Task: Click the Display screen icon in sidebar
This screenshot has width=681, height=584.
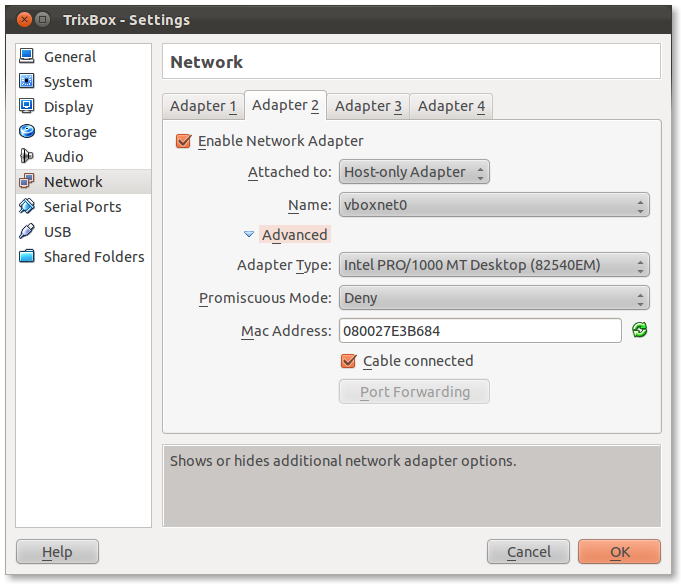Action: pyautogui.click(x=27, y=106)
